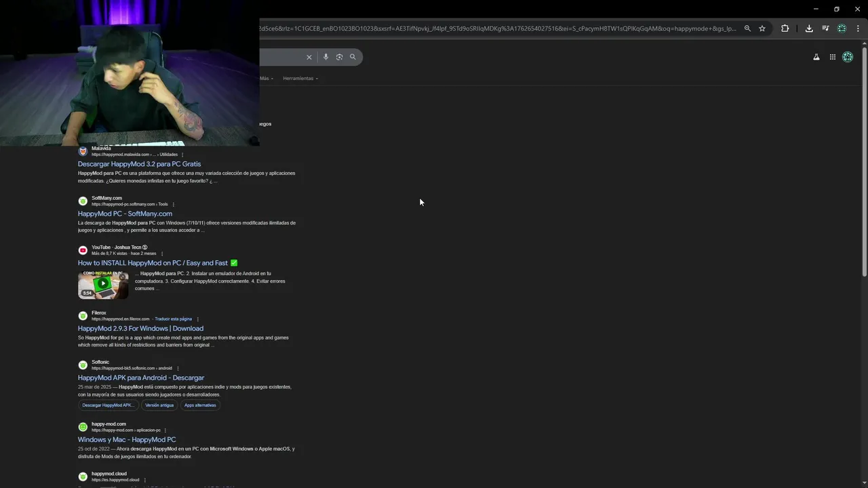Viewport: 868px width, 488px height.
Task: Click the Apps alternativas chip
Action: (200, 405)
